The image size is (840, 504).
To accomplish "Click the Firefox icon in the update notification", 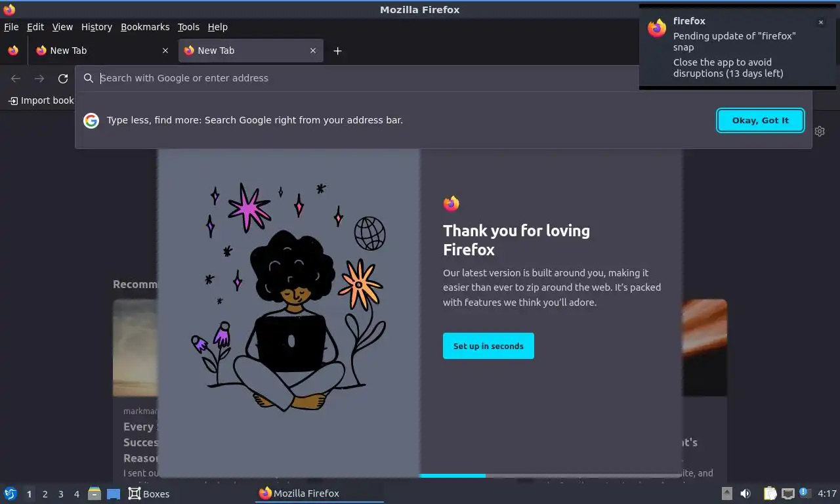I will pyautogui.click(x=657, y=28).
